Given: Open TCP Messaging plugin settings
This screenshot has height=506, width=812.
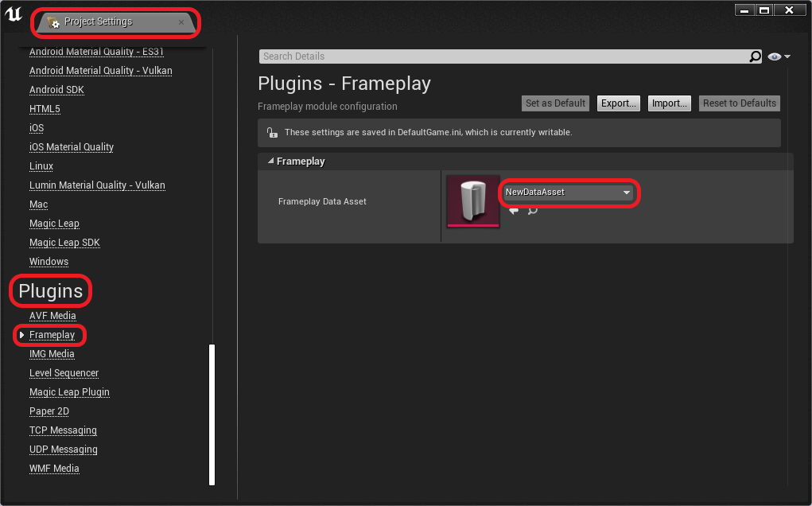Looking at the screenshot, I should [63, 430].
